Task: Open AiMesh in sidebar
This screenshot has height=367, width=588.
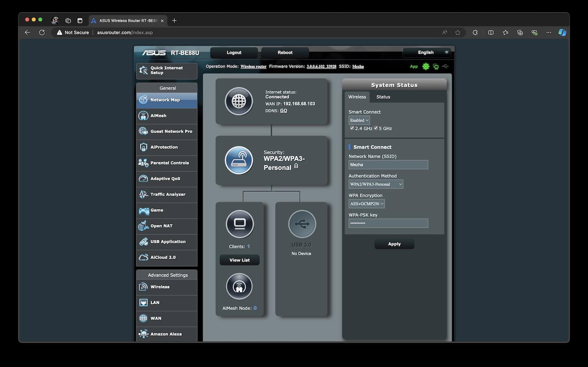Action: pyautogui.click(x=167, y=116)
